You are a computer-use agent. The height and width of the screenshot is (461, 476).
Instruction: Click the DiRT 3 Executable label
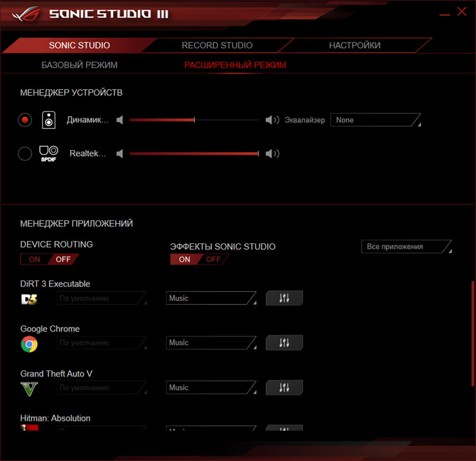55,284
